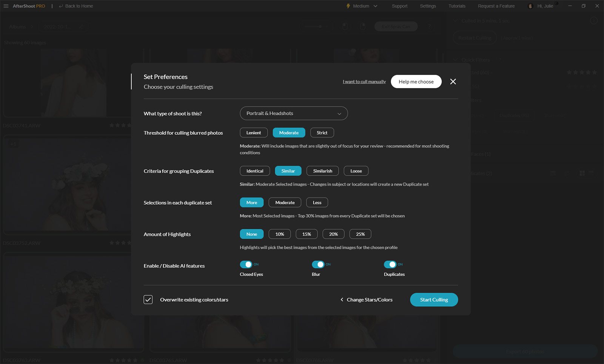Click the back chevron beside Change Stars/Colors

point(342,300)
